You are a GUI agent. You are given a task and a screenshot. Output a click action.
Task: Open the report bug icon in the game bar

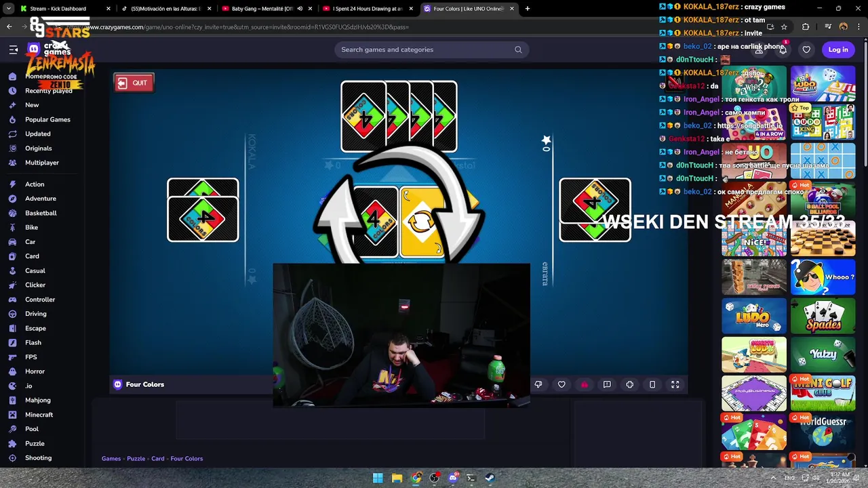pos(607,384)
